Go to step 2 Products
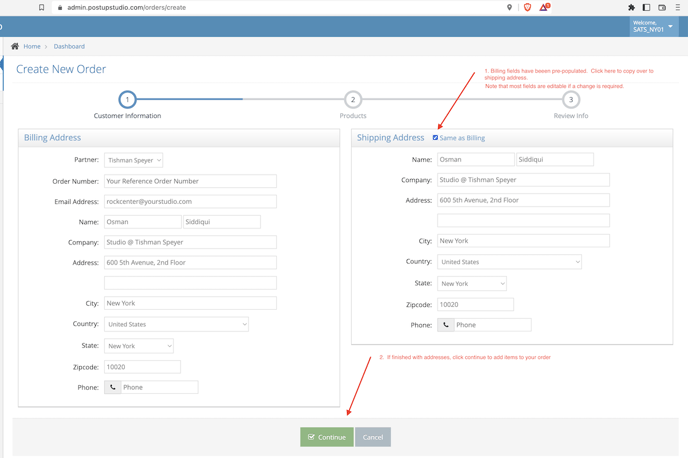 pos(353,100)
